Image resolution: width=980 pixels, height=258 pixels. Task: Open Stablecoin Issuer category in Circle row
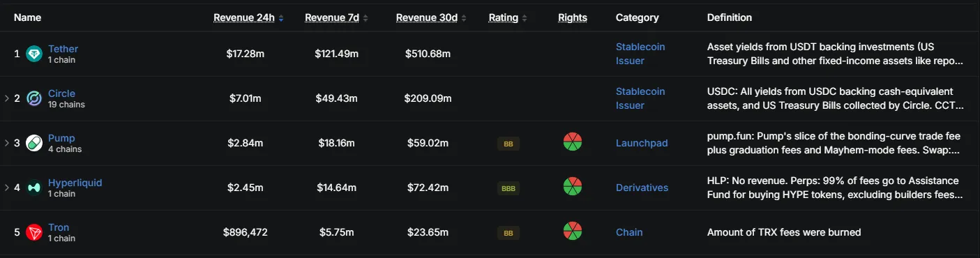click(640, 98)
